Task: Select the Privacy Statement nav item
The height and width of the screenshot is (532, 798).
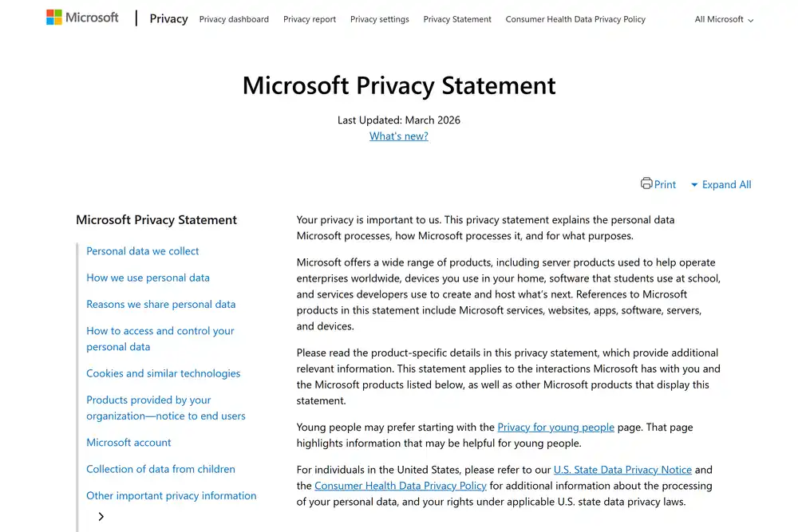Action: coord(456,19)
